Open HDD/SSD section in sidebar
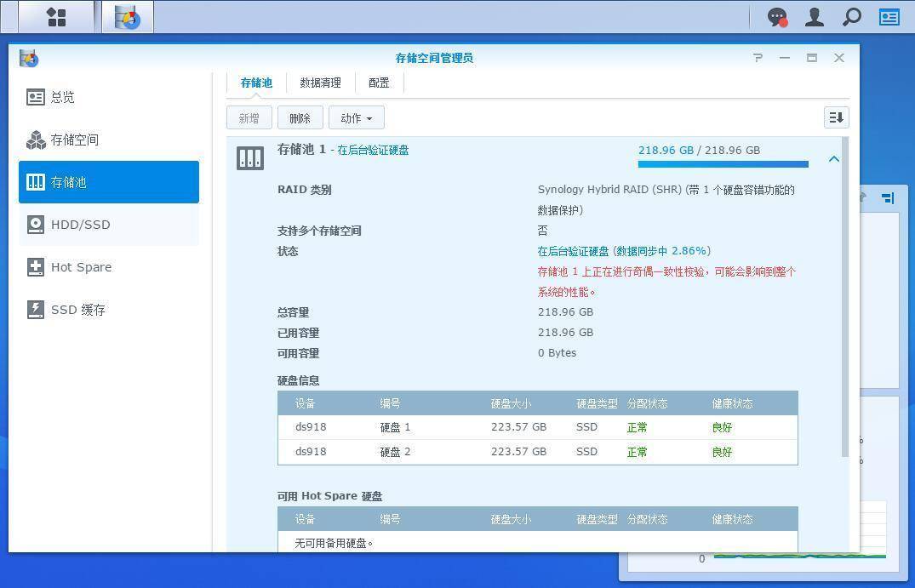Image resolution: width=915 pixels, height=588 pixels. pos(109,225)
